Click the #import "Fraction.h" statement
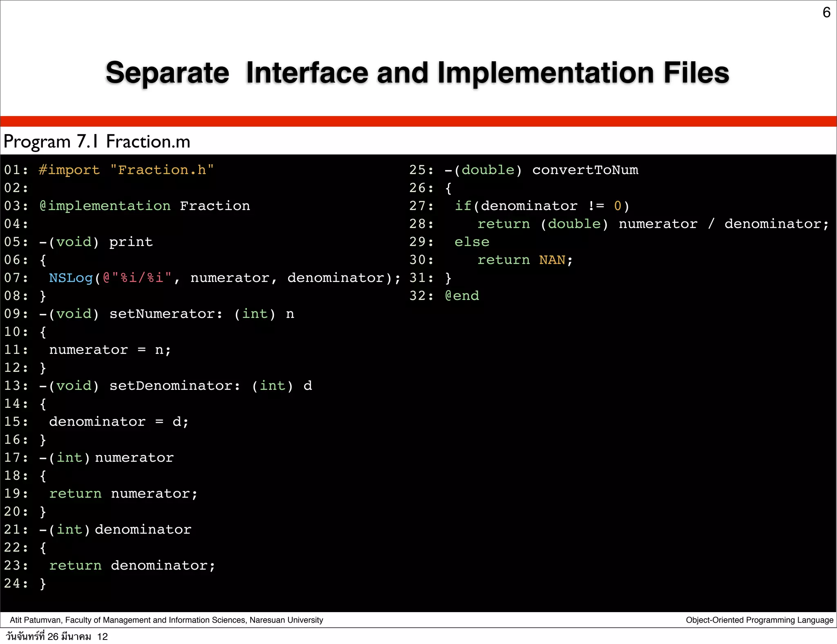The image size is (837, 644). click(126, 170)
